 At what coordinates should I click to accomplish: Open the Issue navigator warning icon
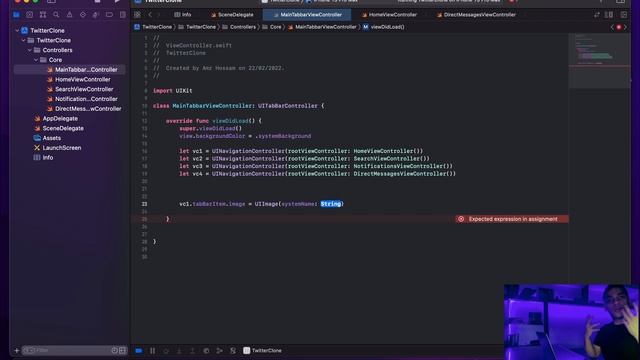coord(69,15)
